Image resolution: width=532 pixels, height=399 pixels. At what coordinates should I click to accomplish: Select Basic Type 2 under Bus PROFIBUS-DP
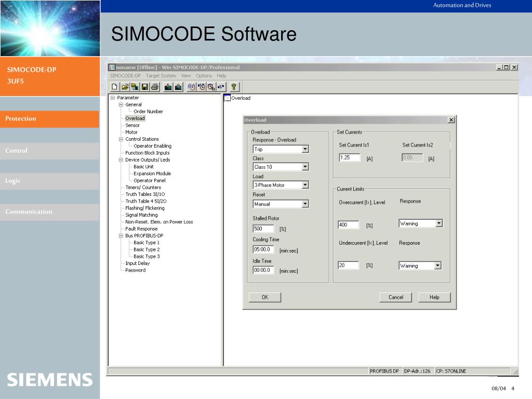point(147,249)
